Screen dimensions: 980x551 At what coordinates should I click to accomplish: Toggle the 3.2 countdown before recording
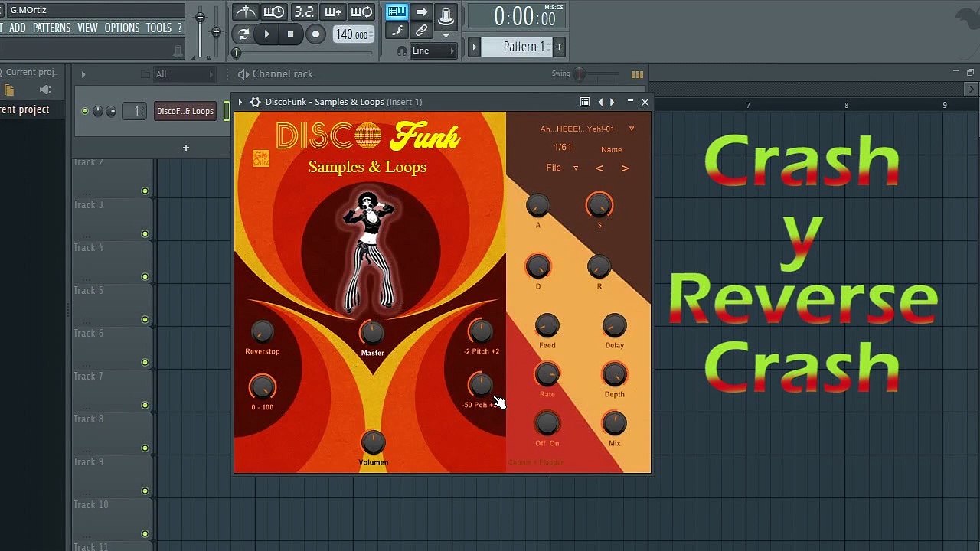click(304, 11)
